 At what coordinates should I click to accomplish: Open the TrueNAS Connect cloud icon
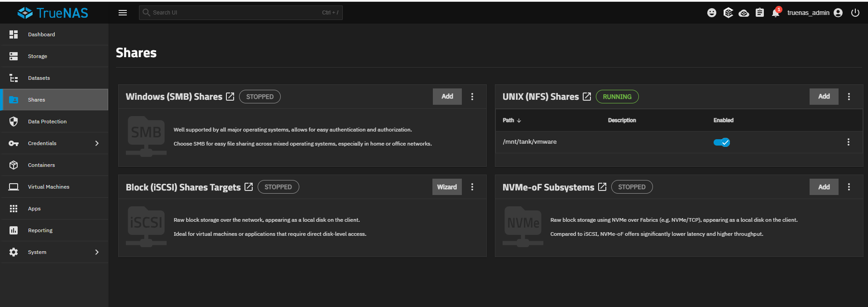coord(744,13)
